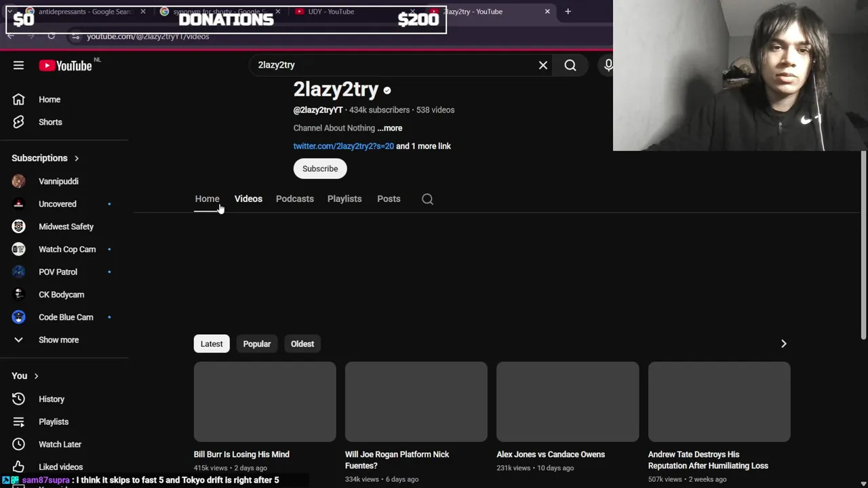Open 'Will Joe Rogan Platform Nick Fuentes?' video
The height and width of the screenshot is (488, 868).
(397, 460)
